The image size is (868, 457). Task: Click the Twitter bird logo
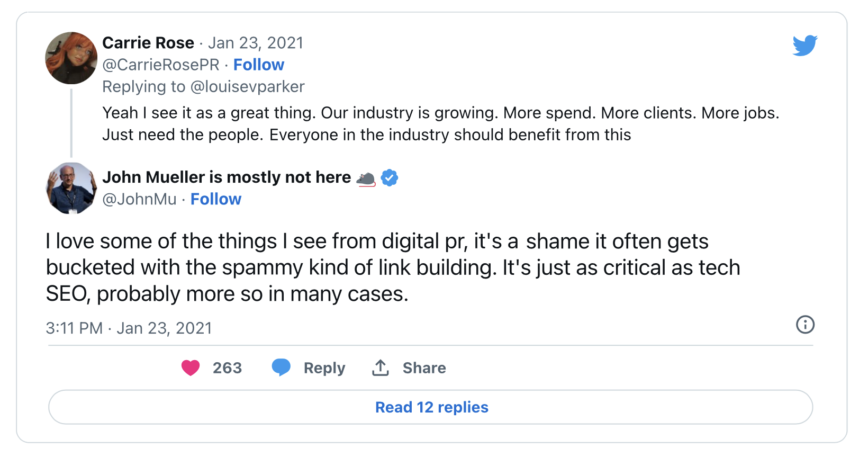pos(804,46)
